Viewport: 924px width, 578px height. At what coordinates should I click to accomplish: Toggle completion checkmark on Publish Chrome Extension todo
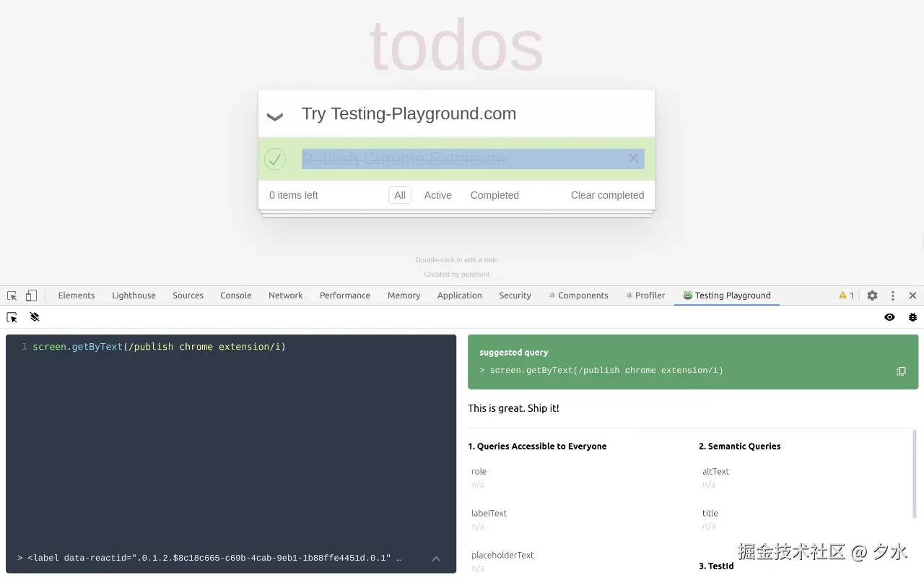tap(274, 159)
